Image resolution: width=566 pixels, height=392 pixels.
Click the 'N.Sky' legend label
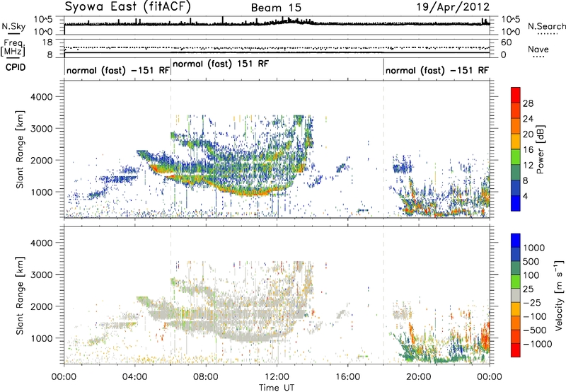tap(13, 26)
